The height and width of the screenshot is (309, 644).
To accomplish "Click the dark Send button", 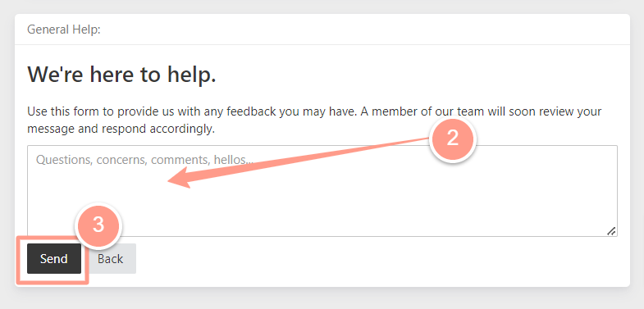I will (x=54, y=258).
